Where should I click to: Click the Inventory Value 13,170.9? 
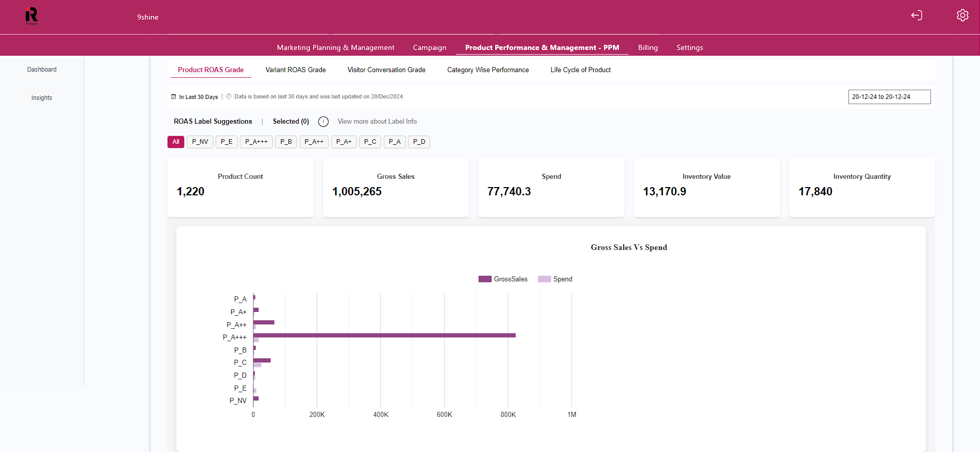664,192
